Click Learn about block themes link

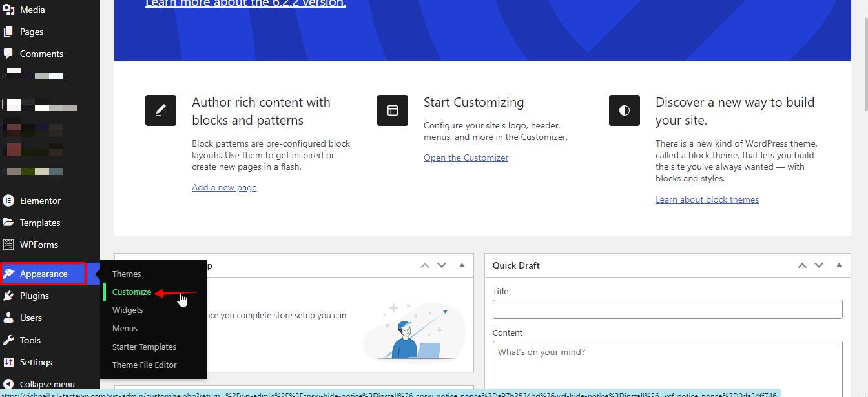(x=707, y=199)
